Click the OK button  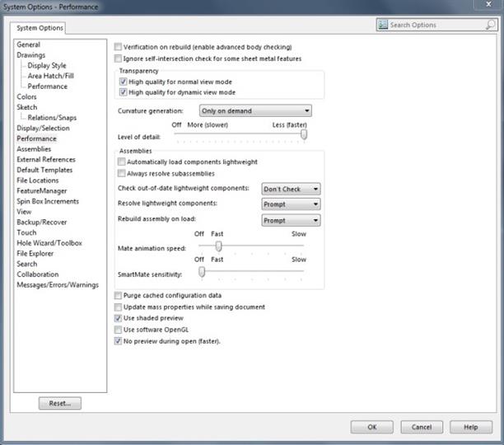pos(371,427)
